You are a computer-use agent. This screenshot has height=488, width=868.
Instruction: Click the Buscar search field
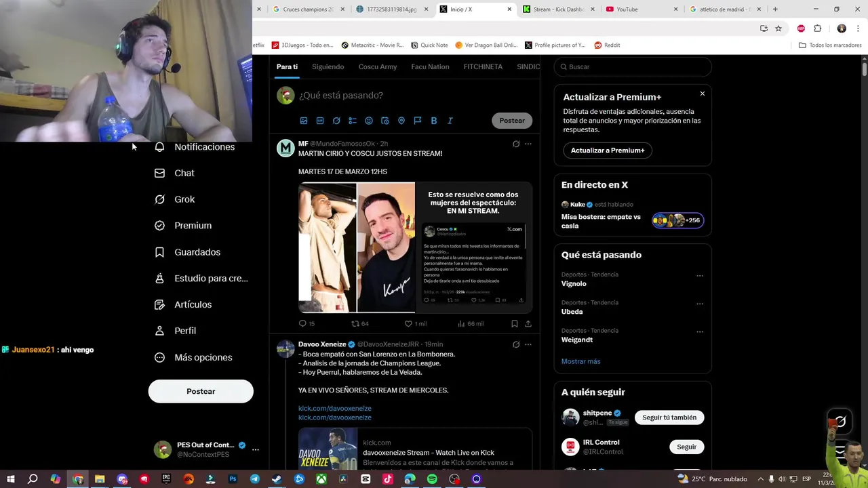(633, 67)
